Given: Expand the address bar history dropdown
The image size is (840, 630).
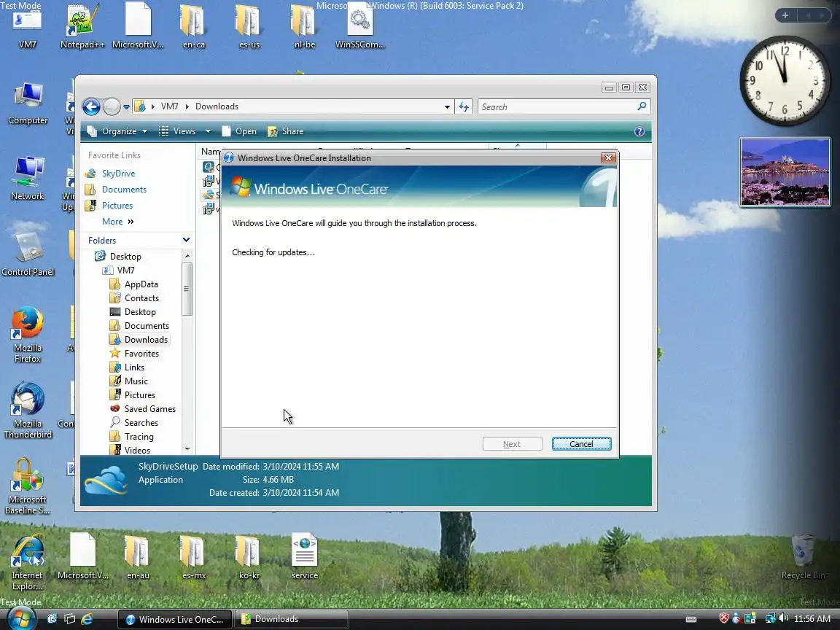Looking at the screenshot, I should click(x=447, y=106).
